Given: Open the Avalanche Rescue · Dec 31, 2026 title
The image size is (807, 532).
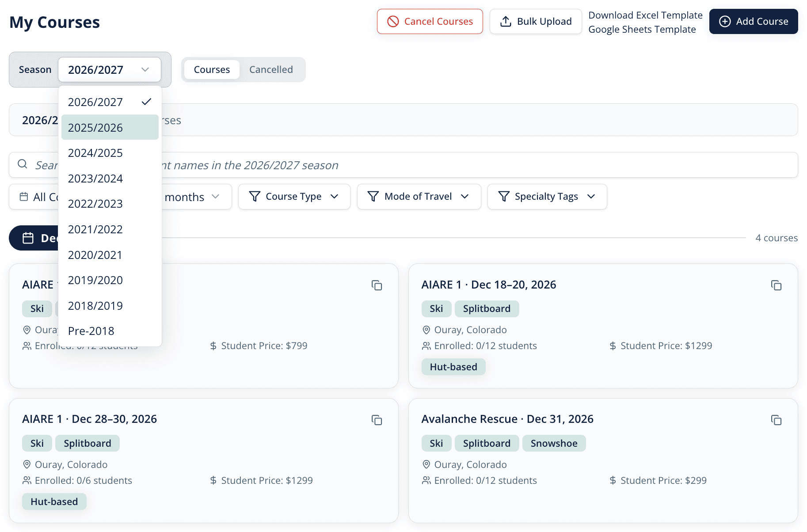Looking at the screenshot, I should click(x=507, y=419).
